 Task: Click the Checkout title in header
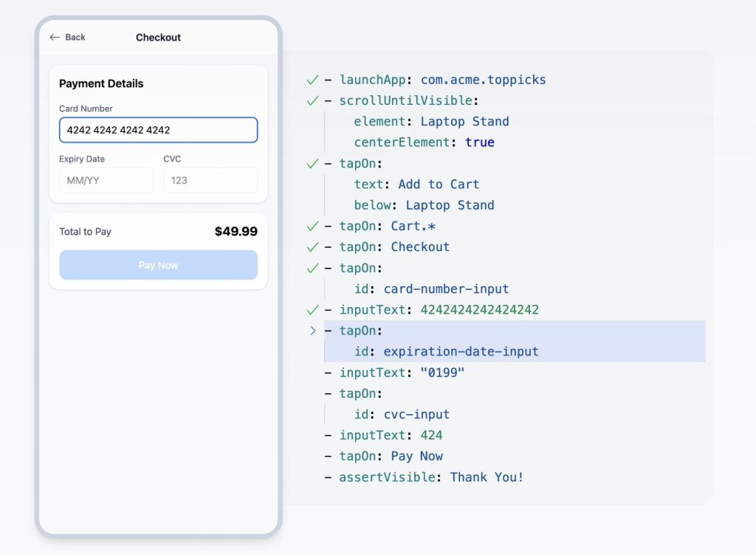(158, 38)
